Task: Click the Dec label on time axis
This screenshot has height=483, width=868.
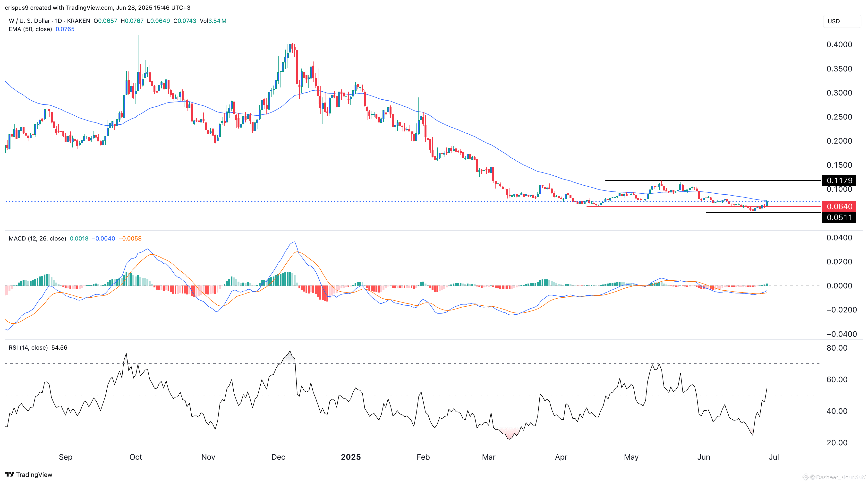Action: (278, 457)
